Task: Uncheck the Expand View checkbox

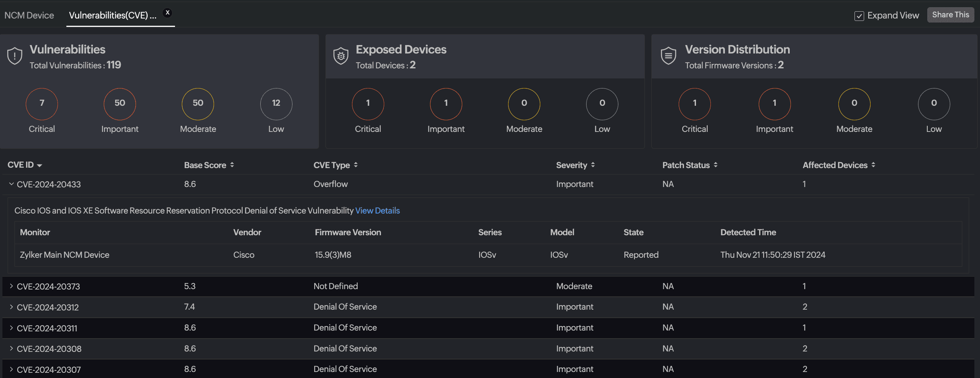Action: (859, 16)
